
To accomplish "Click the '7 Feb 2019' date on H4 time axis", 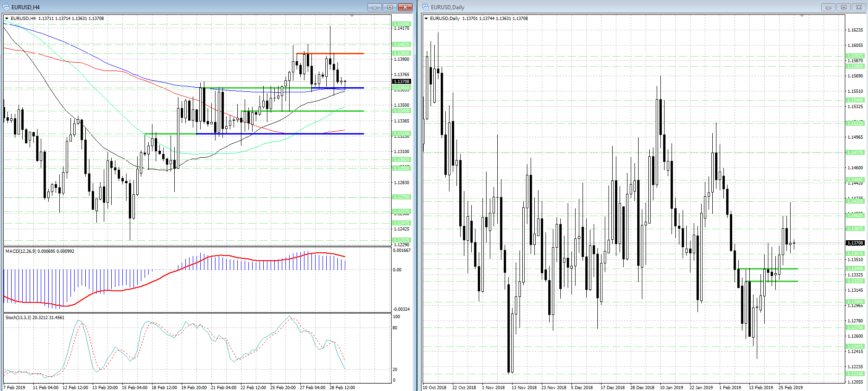I will (15, 388).
